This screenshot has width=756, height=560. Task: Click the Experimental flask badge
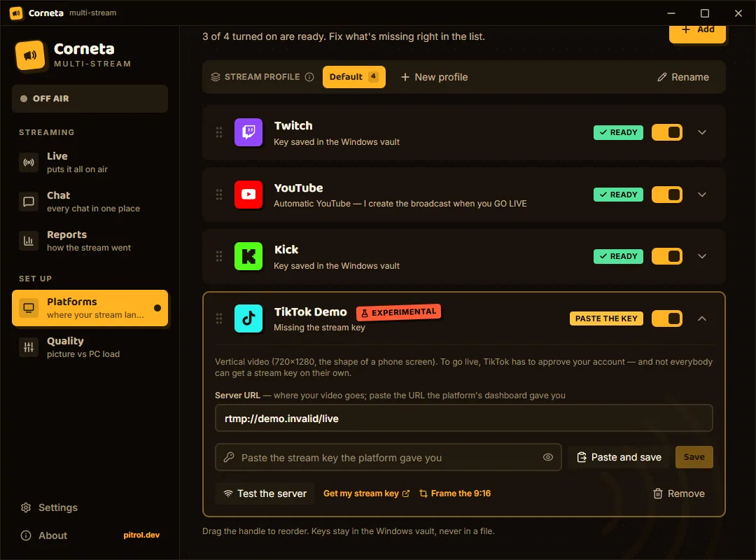point(398,313)
